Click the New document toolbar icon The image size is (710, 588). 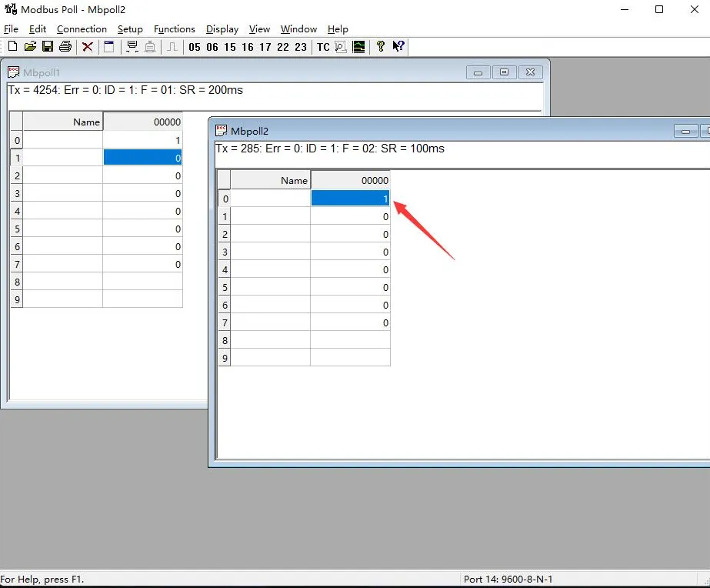click(x=12, y=47)
